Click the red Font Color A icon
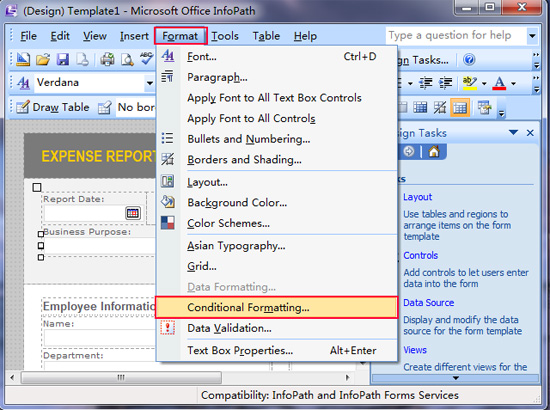This screenshot has width=550, height=410. (499, 83)
